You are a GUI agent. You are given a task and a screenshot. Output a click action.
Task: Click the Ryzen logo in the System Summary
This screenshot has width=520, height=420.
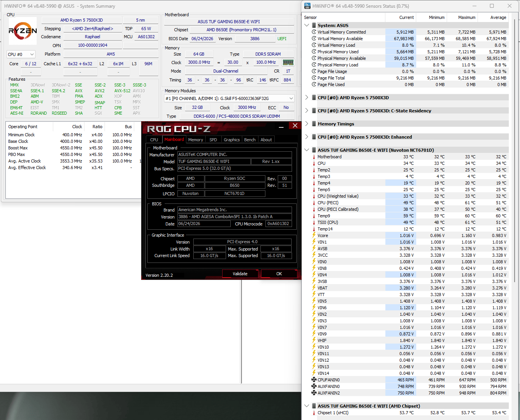[23, 31]
